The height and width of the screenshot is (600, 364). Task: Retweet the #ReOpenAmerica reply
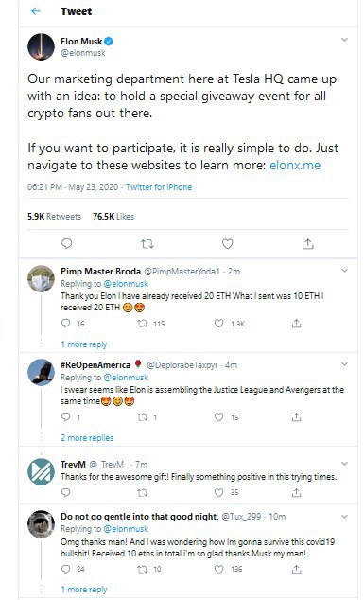142,417
